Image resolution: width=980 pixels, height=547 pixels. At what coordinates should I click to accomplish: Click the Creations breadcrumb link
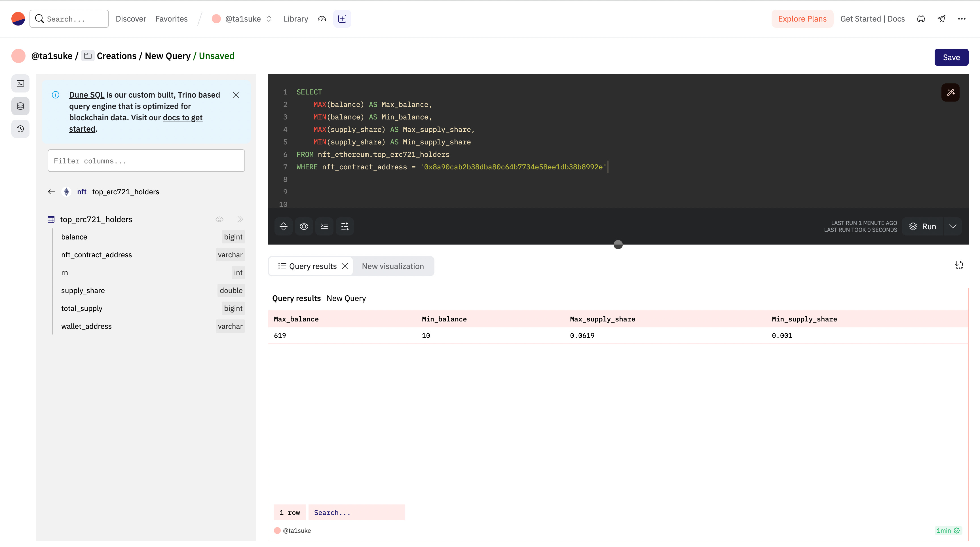pyautogui.click(x=117, y=56)
